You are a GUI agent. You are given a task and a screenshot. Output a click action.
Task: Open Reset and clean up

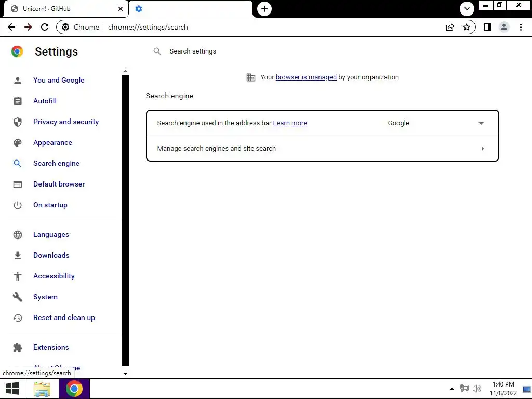tap(64, 318)
